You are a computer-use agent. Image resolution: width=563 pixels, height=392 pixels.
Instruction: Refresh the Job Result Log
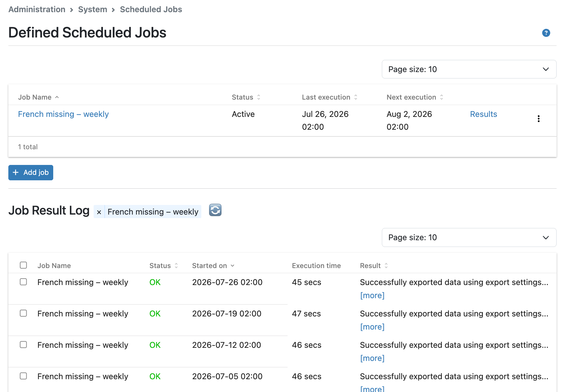pos(215,210)
